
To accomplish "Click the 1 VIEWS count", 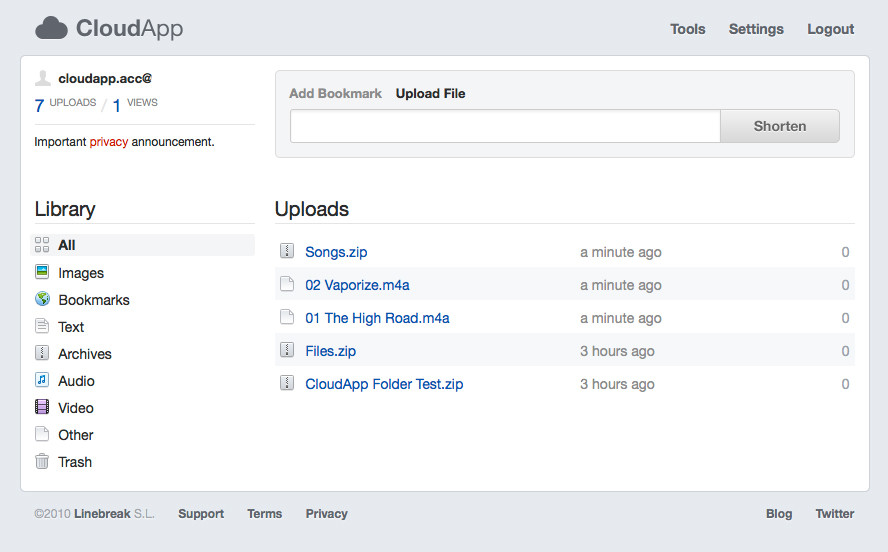I will click(135, 104).
